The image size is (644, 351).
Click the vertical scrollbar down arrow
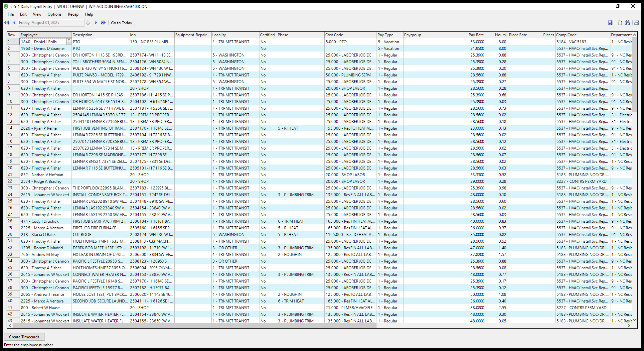(x=634, y=320)
